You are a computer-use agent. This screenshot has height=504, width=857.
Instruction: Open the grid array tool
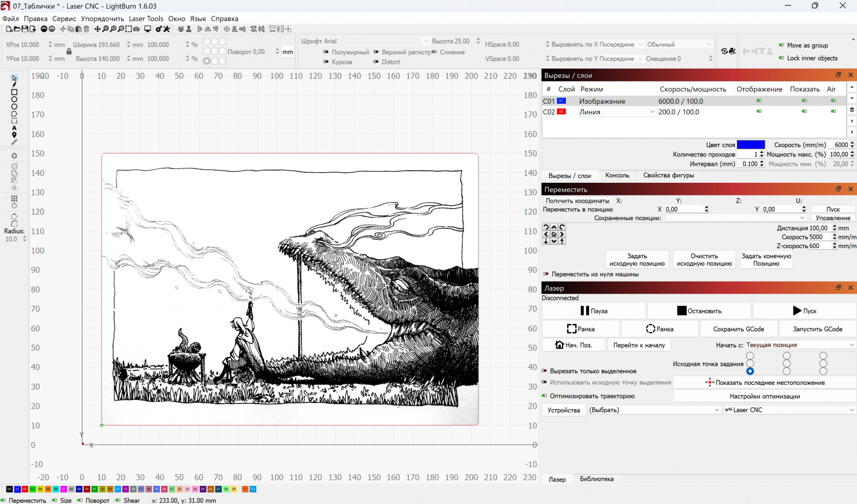coord(14,199)
